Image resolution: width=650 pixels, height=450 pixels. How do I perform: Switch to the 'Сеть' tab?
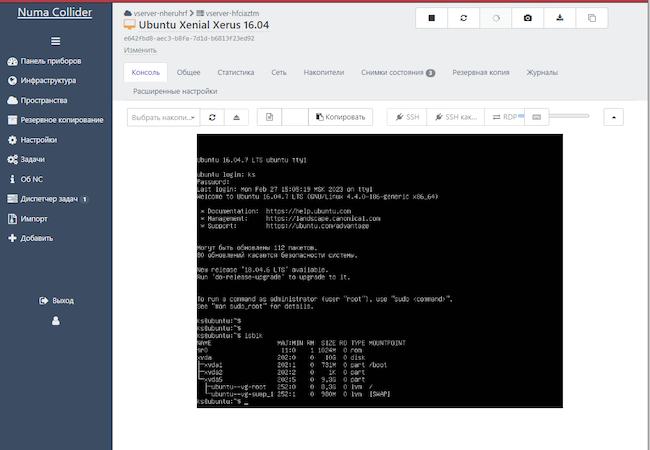[x=279, y=73]
